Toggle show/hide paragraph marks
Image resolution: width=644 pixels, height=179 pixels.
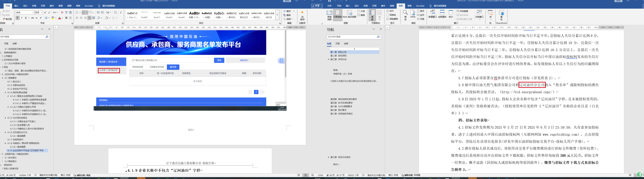[x=121, y=12]
